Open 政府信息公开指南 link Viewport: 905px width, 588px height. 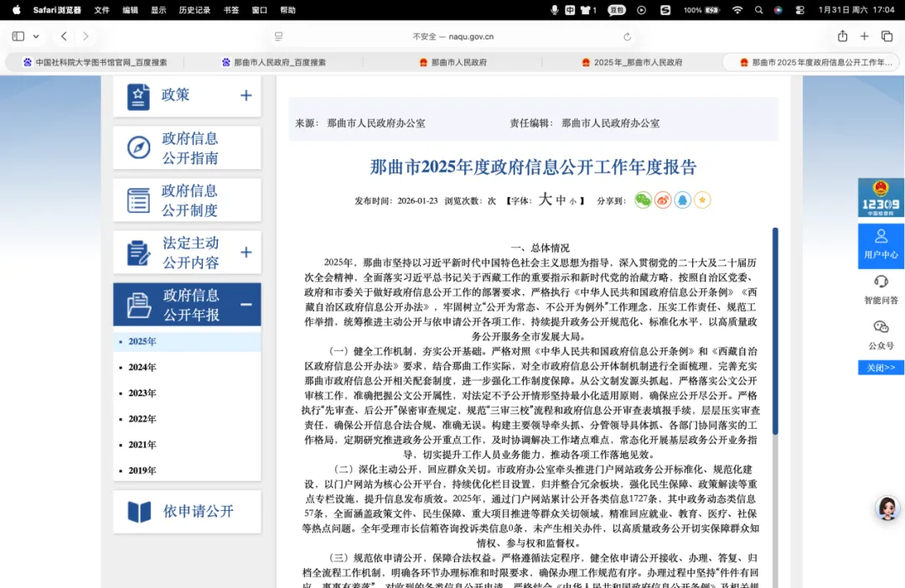(x=190, y=148)
